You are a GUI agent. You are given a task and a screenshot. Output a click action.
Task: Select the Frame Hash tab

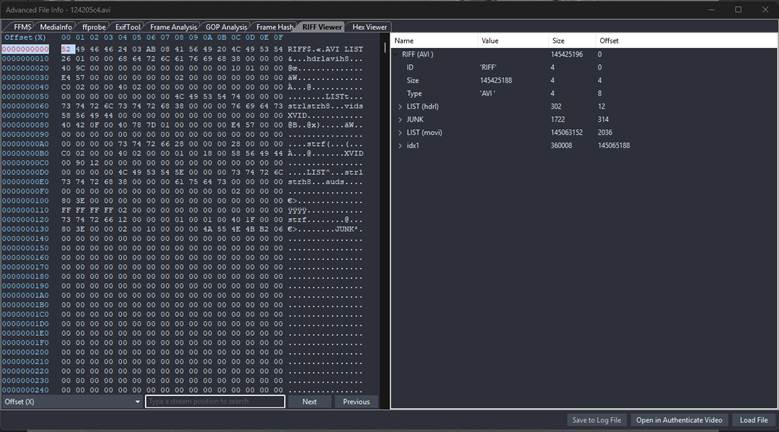coord(274,27)
